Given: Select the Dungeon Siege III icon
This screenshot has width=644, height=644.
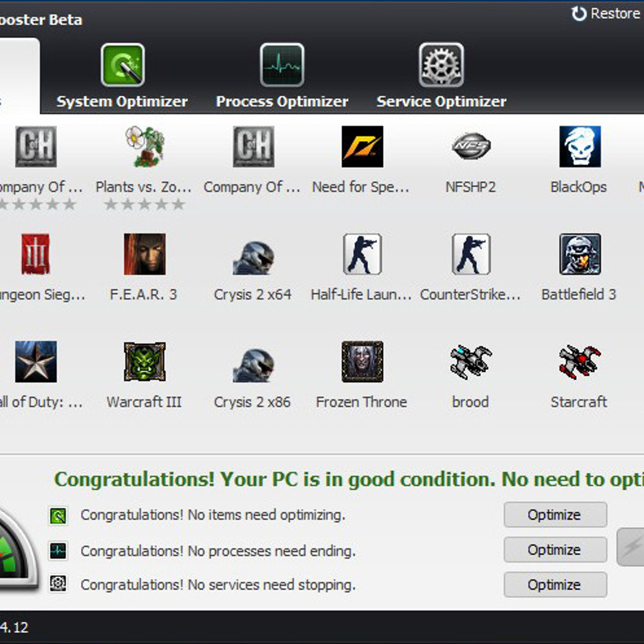Looking at the screenshot, I should coord(35,254).
